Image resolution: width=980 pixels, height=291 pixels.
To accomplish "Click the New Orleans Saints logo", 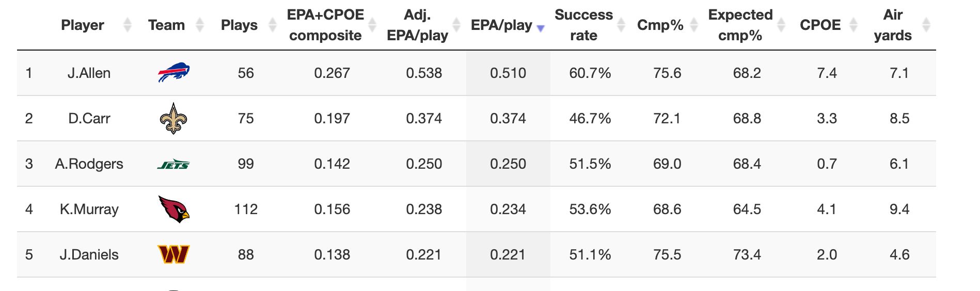I will [x=173, y=119].
